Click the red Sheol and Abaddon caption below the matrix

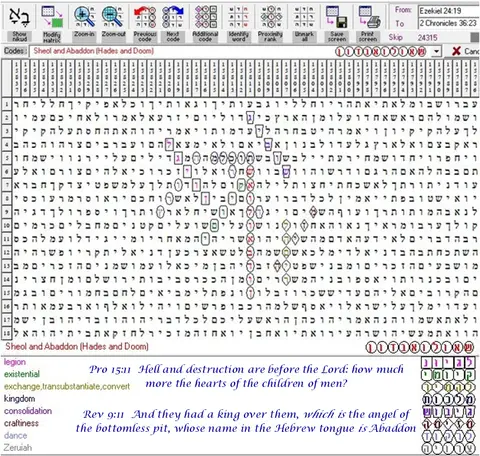tap(77, 347)
